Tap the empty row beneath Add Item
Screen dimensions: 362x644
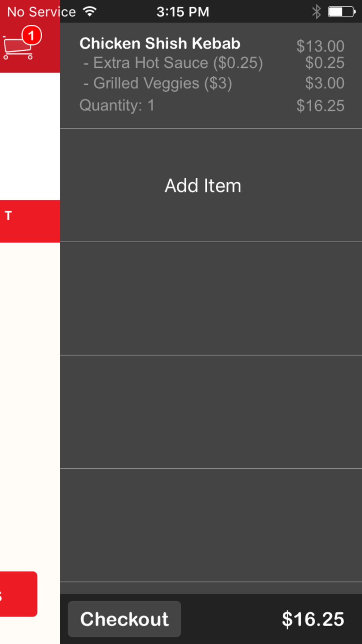click(211, 298)
